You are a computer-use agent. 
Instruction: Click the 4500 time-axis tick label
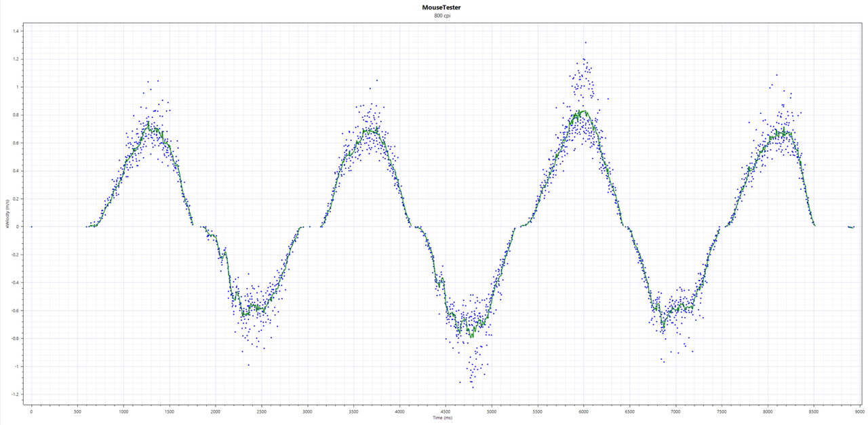point(446,411)
